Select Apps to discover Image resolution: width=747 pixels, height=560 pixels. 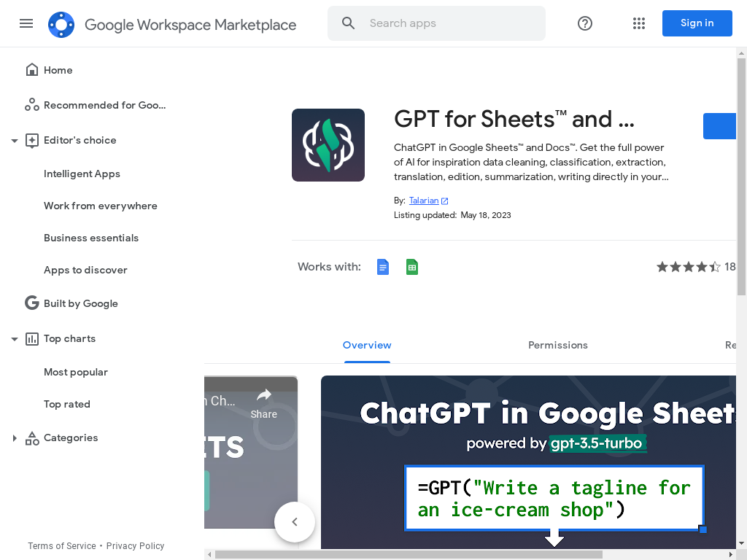coord(85,270)
